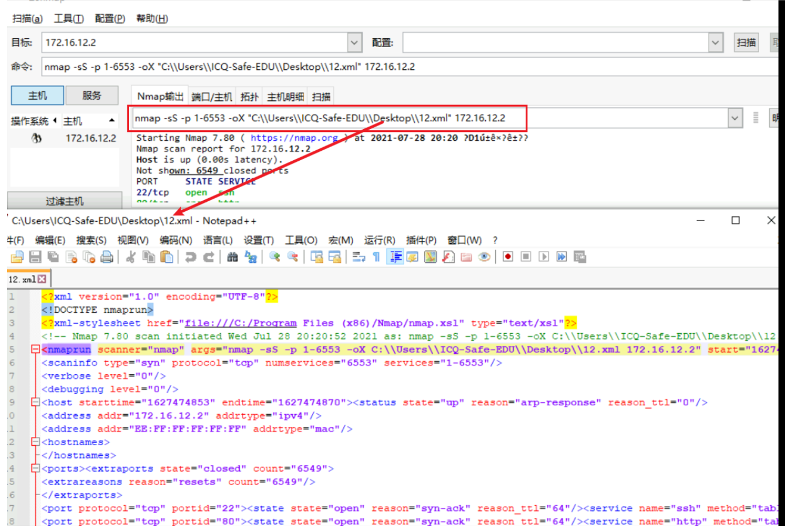The image size is (785, 532).
Task: Close the 12.xml tab with its X
Action: [42, 279]
